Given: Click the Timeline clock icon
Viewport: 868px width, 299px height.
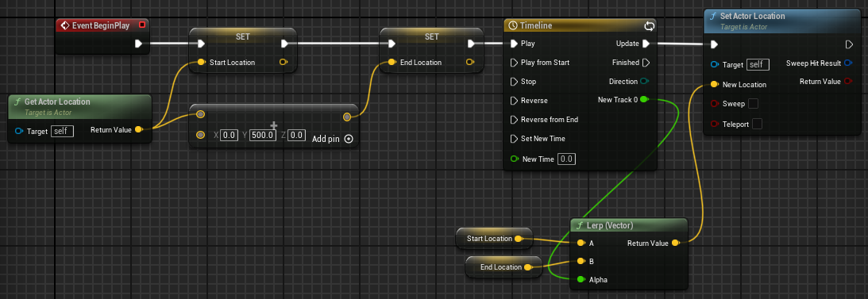Looking at the screenshot, I should point(512,25).
